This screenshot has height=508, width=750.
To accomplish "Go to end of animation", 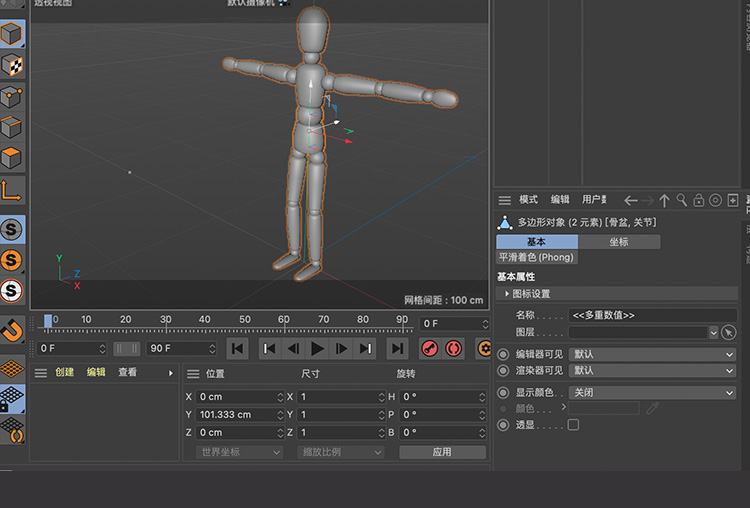I will (x=397, y=349).
